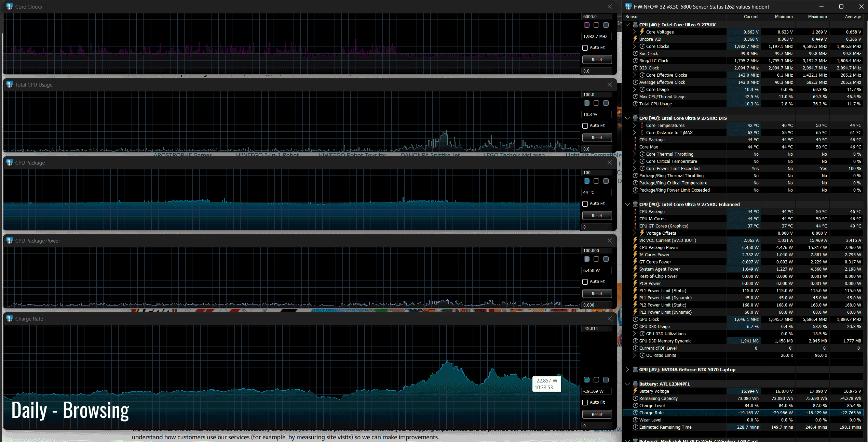
Task: Expand the Core Voltages sensor group
Action: click(634, 32)
